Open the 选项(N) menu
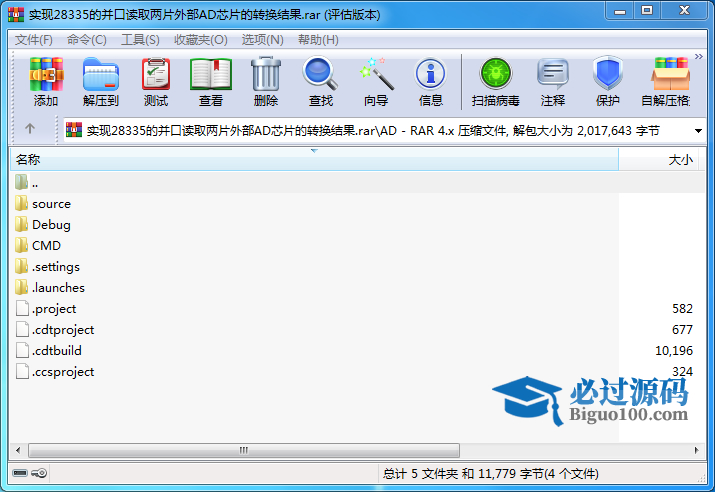 [x=263, y=40]
